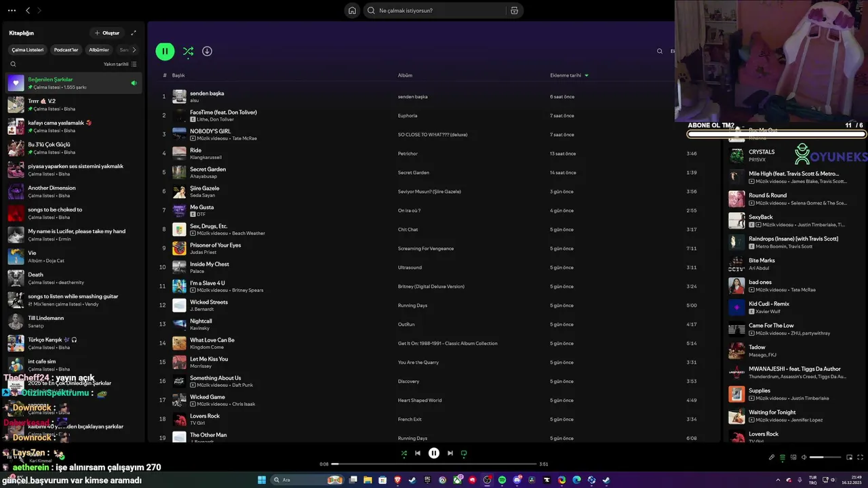Open the Windows Start menu

tap(262, 480)
